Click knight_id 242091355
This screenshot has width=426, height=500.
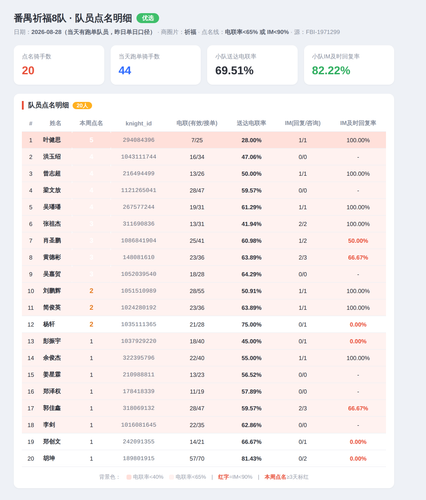click(139, 442)
